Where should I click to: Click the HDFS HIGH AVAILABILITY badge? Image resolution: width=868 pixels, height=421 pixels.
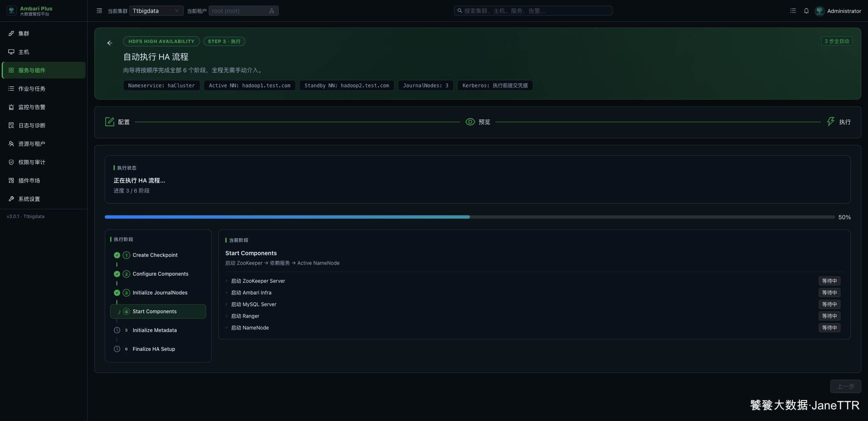tap(161, 41)
